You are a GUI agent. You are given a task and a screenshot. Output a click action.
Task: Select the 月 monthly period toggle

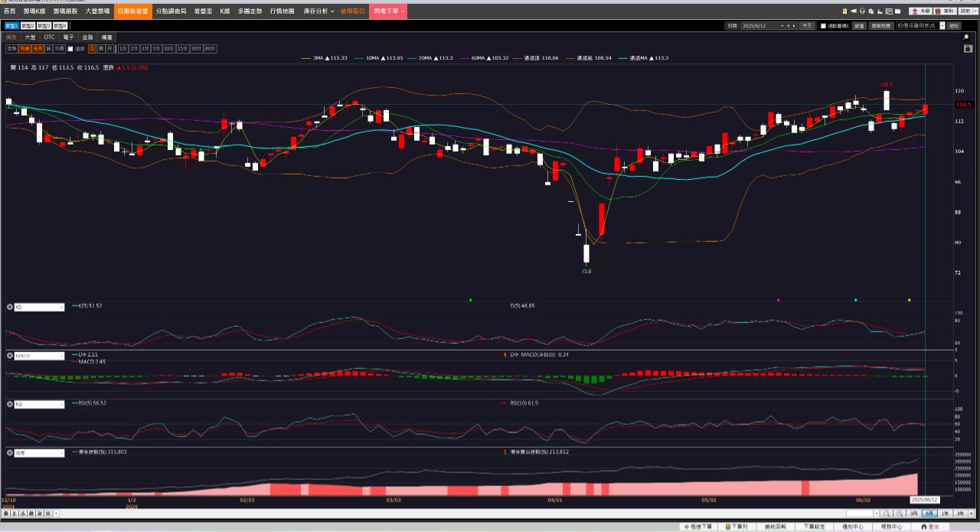[110, 48]
